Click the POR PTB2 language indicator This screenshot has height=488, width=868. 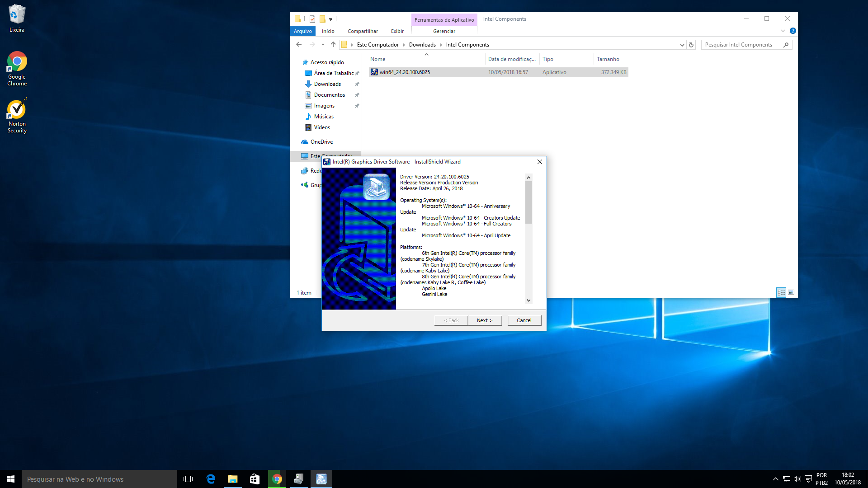822,479
